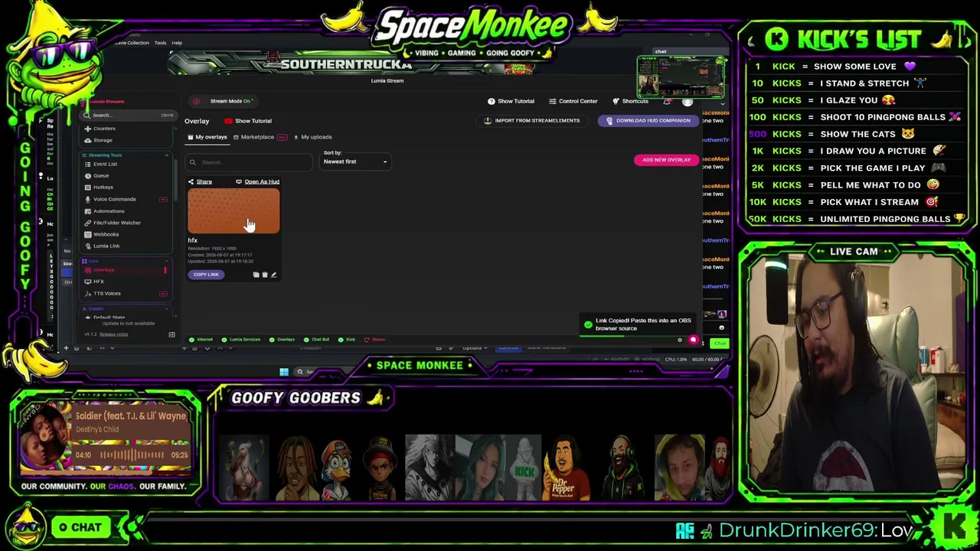Switch to the My overlays tab
The image size is (980, 551).
[x=207, y=137]
